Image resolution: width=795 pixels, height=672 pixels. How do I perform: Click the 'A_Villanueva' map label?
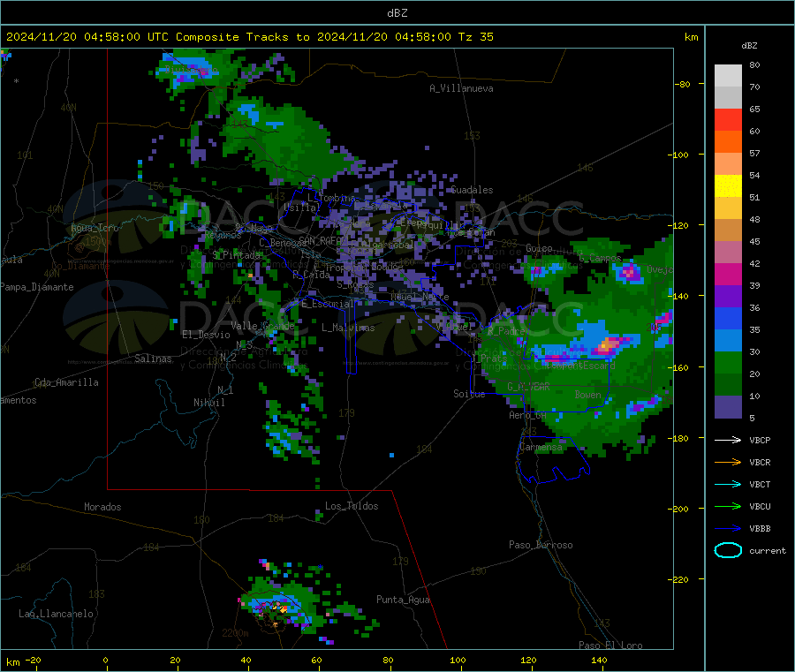point(461,88)
